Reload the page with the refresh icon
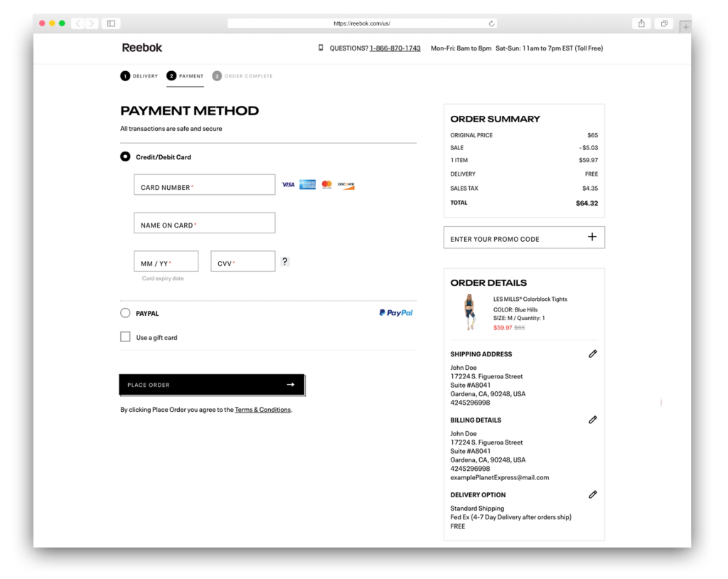Screen dimensions: 728x579 (x=492, y=23)
